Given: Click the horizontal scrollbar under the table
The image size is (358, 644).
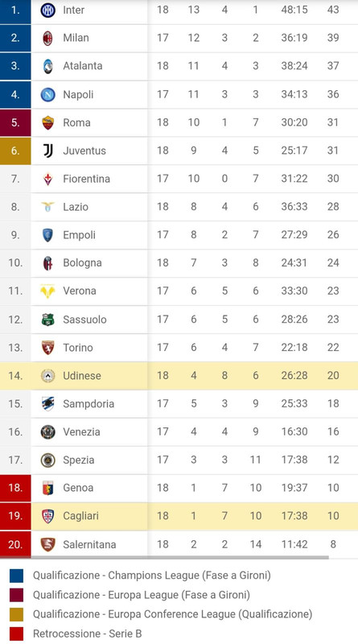Looking at the screenshot, I should pos(164,557).
